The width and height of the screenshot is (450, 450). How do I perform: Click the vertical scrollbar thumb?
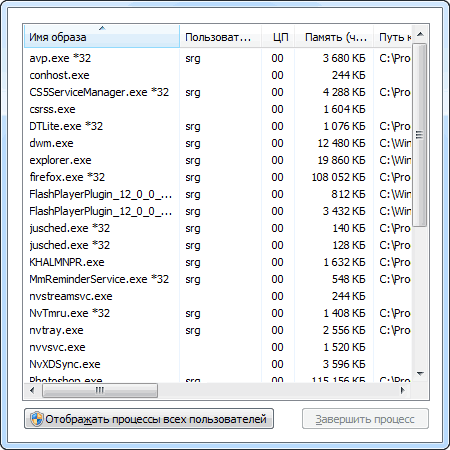[x=420, y=135]
